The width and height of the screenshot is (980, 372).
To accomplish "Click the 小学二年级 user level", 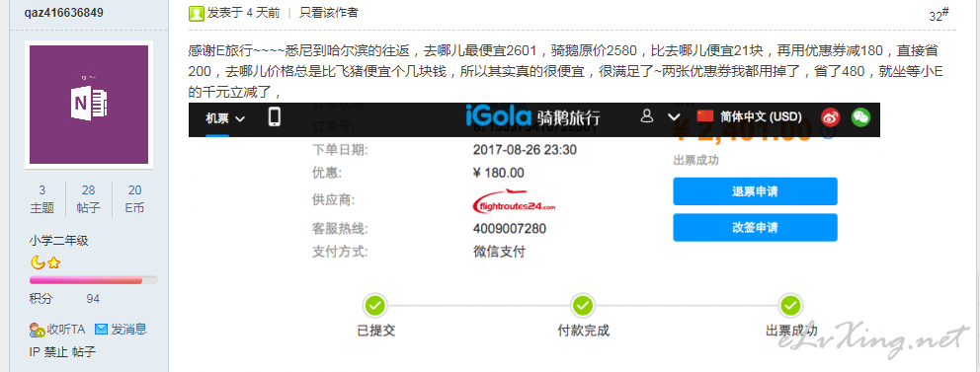I will coord(58,241).
